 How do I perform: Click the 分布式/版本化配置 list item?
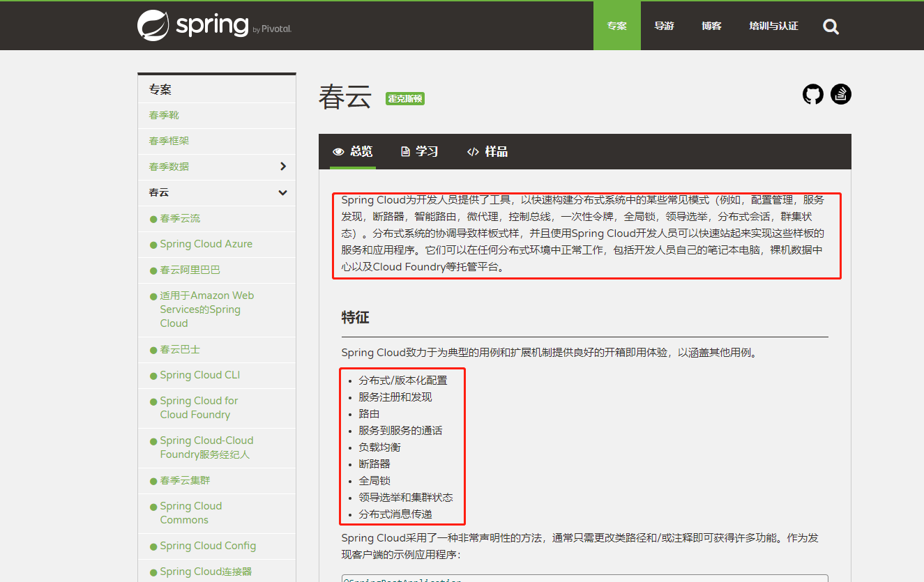[403, 381]
